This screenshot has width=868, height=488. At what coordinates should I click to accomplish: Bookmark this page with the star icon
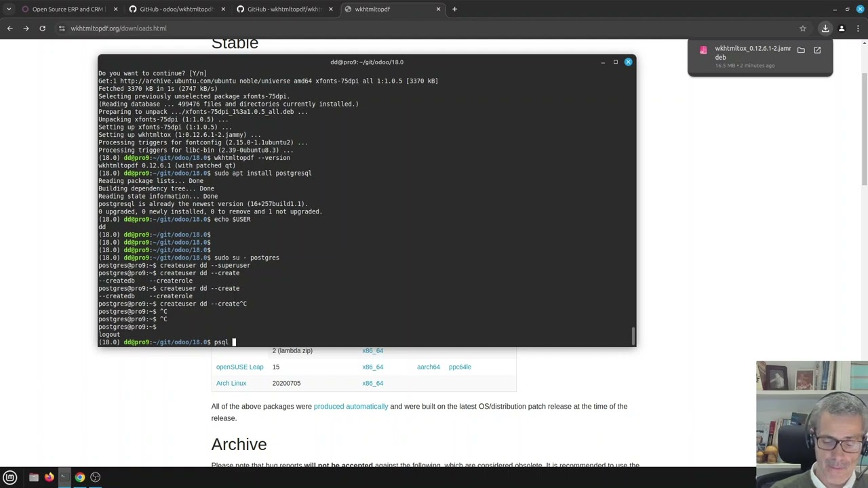click(x=803, y=28)
